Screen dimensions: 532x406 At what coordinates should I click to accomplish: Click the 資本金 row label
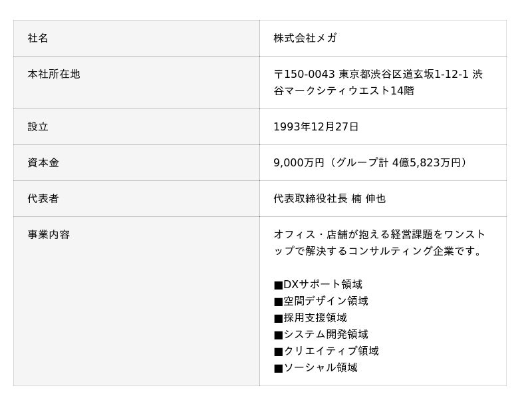(43, 162)
